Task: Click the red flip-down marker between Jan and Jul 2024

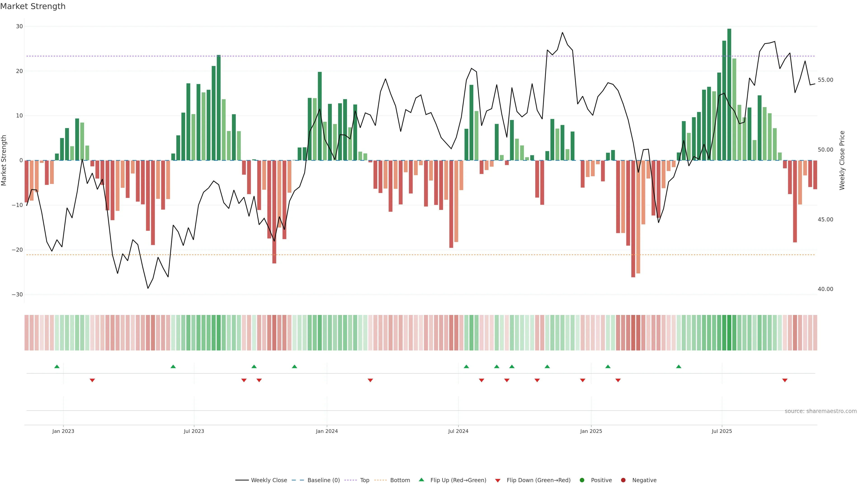Action: tap(370, 380)
